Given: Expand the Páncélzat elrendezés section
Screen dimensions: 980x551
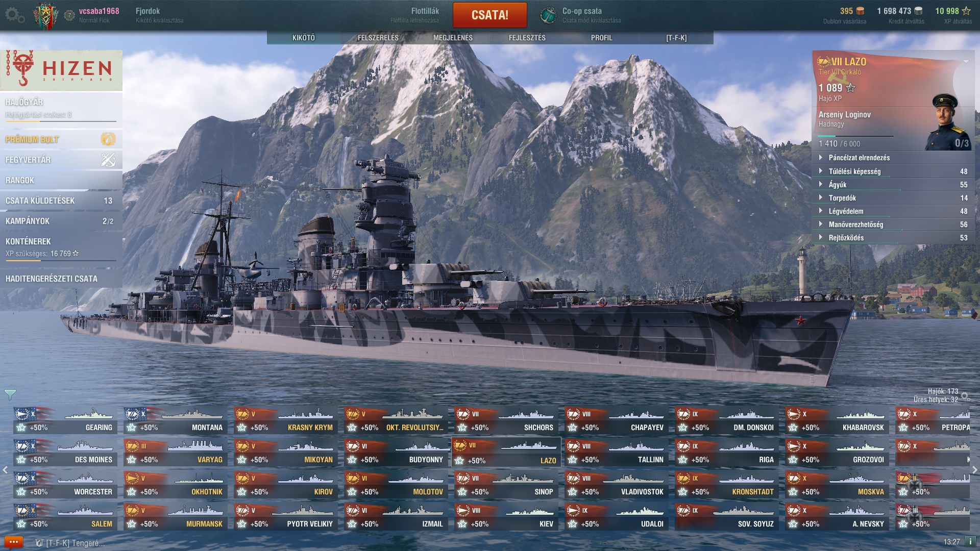Looking at the screenshot, I should (x=893, y=158).
